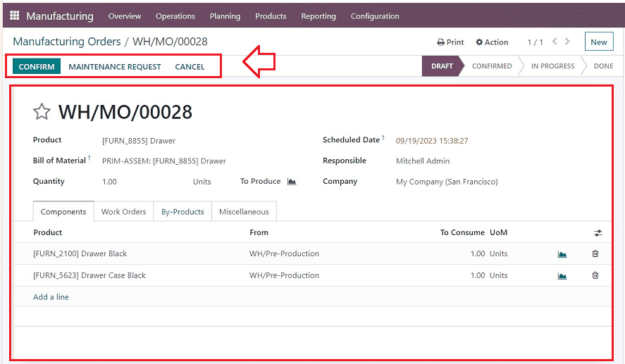Image resolution: width=625 pixels, height=364 pixels.
Task: Open the Company field dropdown
Action: point(447,182)
